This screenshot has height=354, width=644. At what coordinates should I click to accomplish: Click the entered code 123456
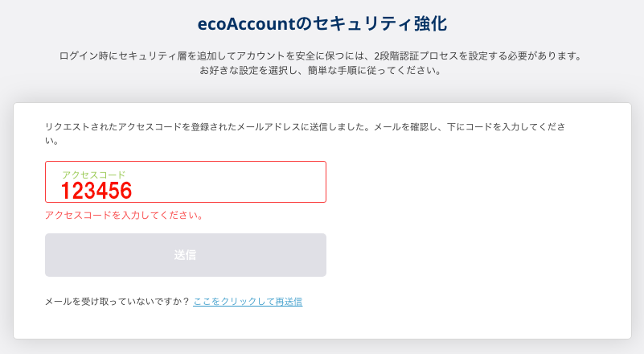point(96,191)
